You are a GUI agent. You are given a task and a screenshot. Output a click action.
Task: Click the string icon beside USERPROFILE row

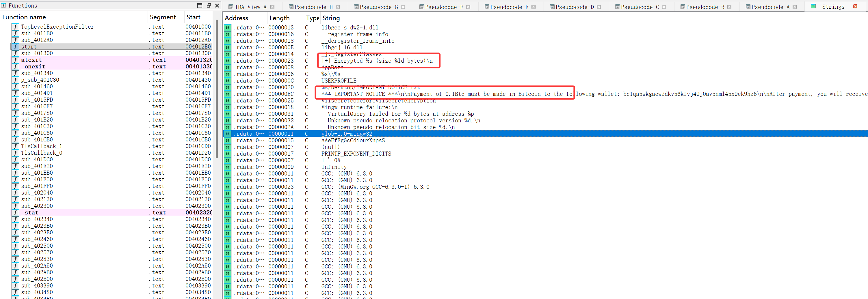pos(228,81)
